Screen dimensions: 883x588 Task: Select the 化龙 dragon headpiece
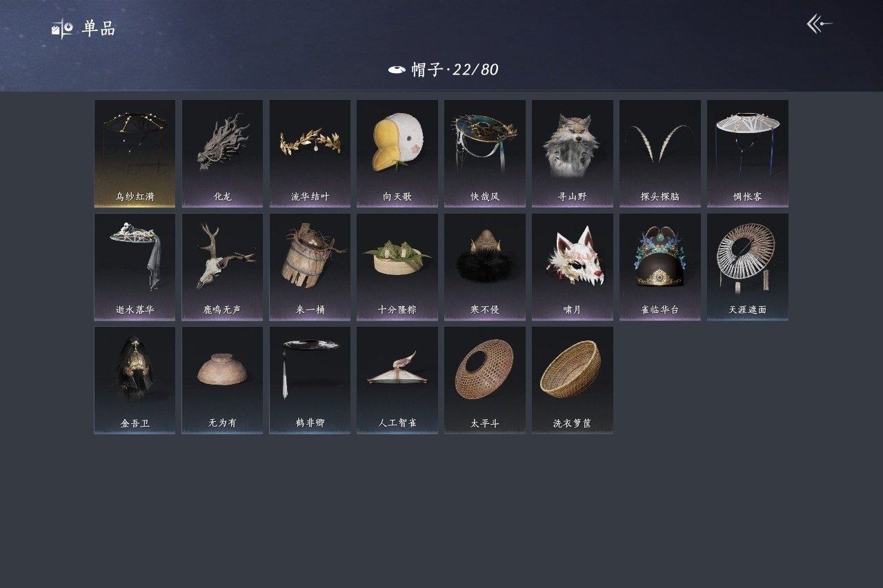point(222,153)
